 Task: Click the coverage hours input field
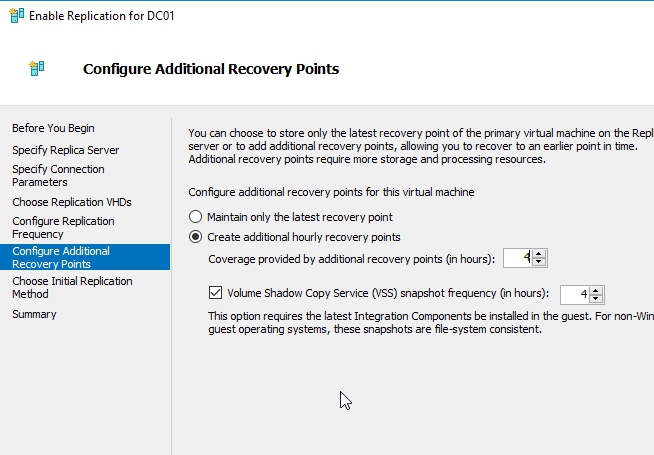click(519, 258)
